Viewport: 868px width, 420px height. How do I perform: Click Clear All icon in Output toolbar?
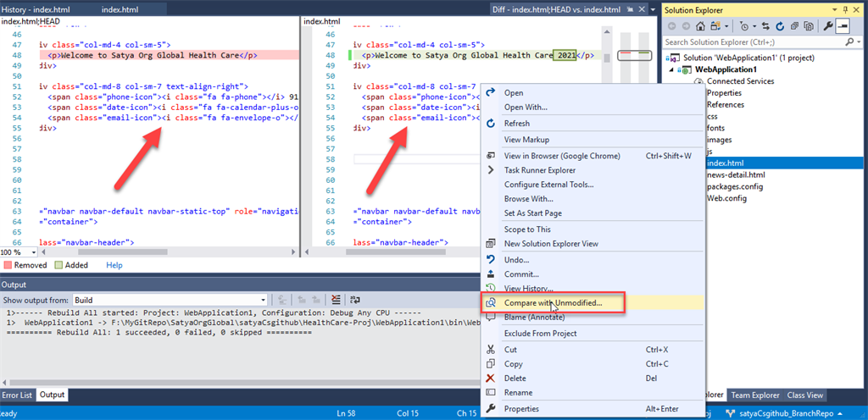337,300
